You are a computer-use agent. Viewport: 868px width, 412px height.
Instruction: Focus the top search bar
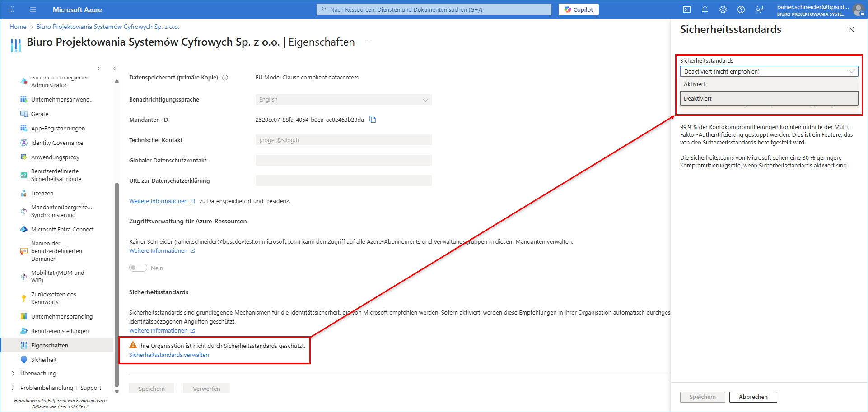click(x=434, y=9)
